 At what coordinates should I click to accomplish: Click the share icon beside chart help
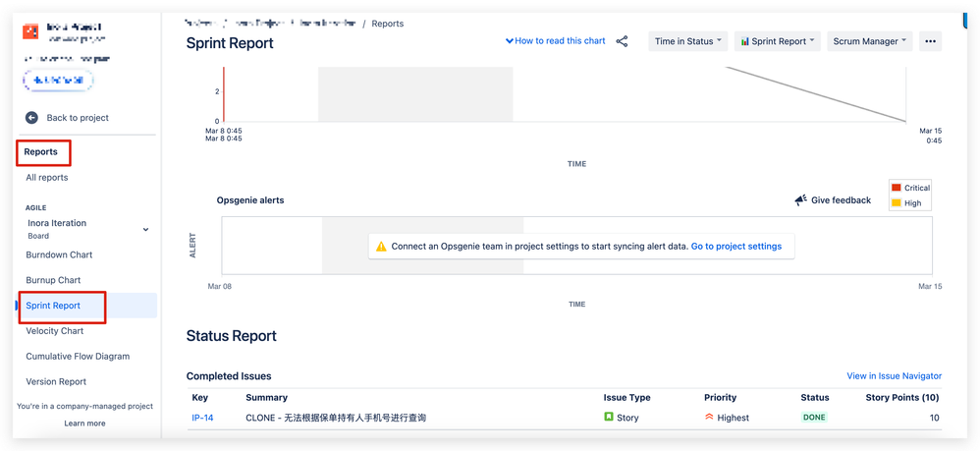pyautogui.click(x=622, y=41)
